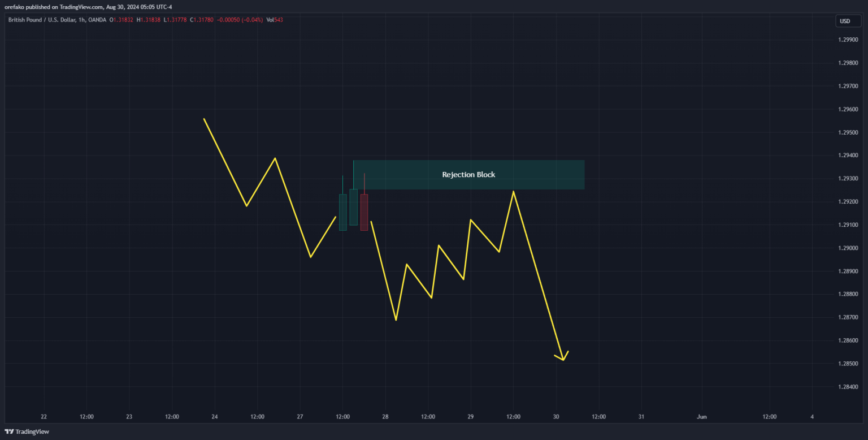Click the 28 date on the time axis

(385, 416)
